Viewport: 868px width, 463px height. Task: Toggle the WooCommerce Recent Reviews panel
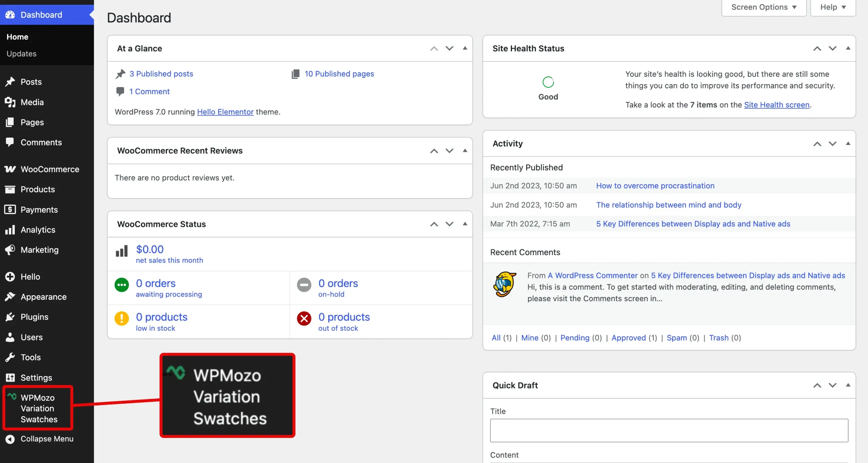(465, 150)
